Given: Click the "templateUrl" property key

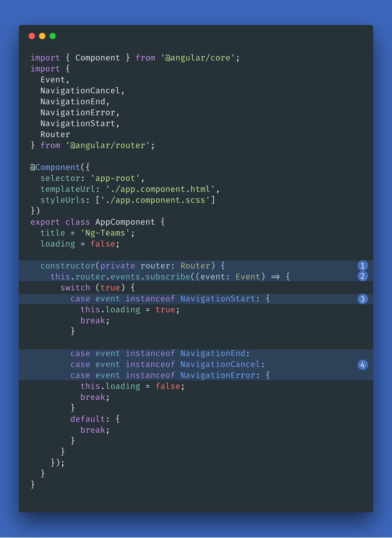Looking at the screenshot, I should point(68,189).
